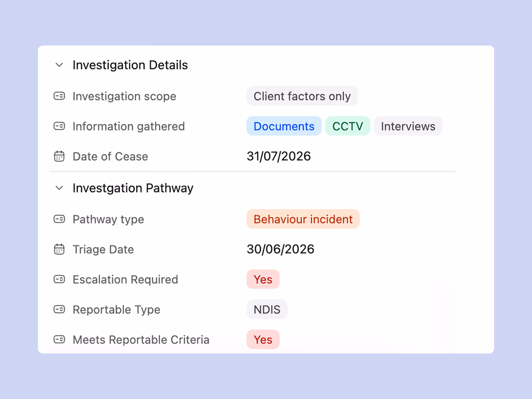Click the Escalation Required field icon
Image resolution: width=532 pixels, height=399 pixels.
[59, 279]
